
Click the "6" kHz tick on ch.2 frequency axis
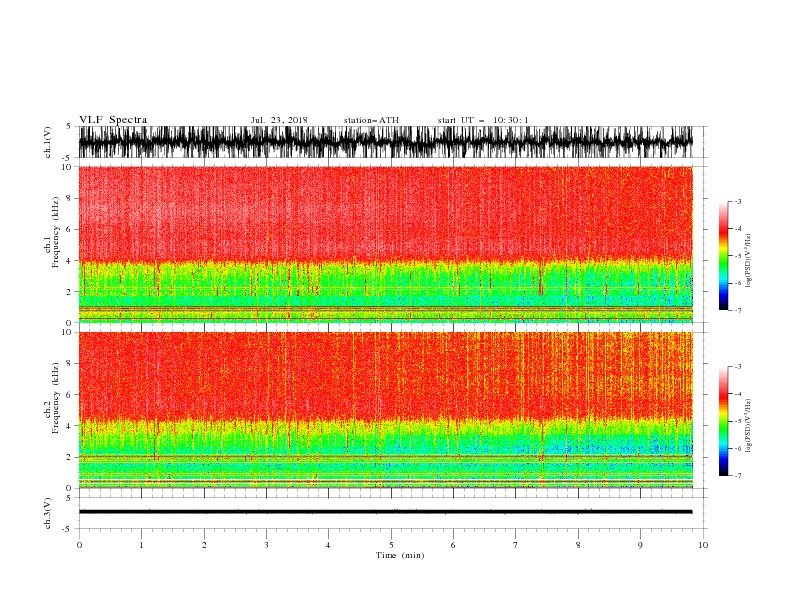point(69,395)
